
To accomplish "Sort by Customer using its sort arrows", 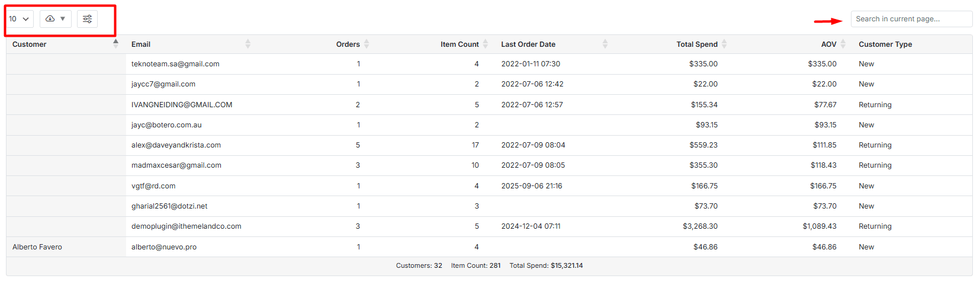I will pyautogui.click(x=115, y=43).
